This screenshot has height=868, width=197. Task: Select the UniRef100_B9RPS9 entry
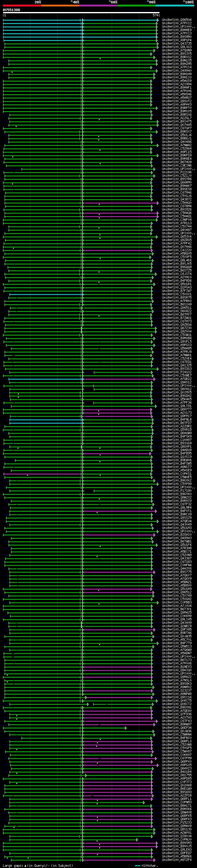click(177, 155)
